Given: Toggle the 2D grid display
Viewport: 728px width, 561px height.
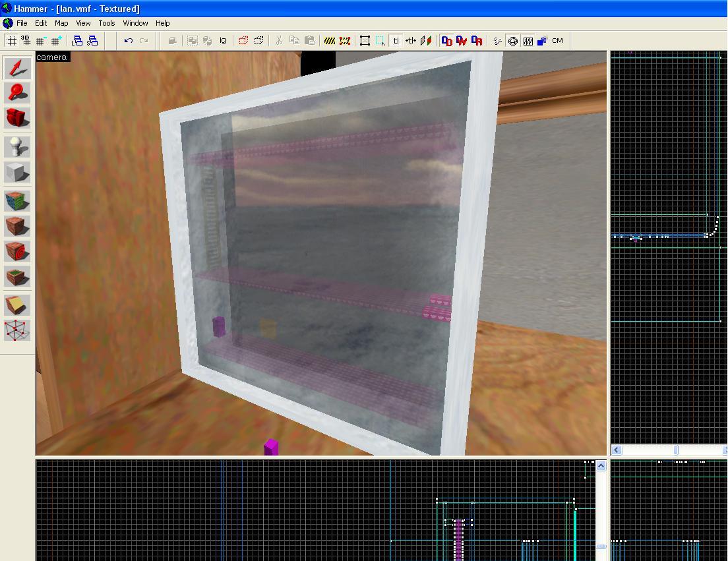Looking at the screenshot, I should click(12, 41).
